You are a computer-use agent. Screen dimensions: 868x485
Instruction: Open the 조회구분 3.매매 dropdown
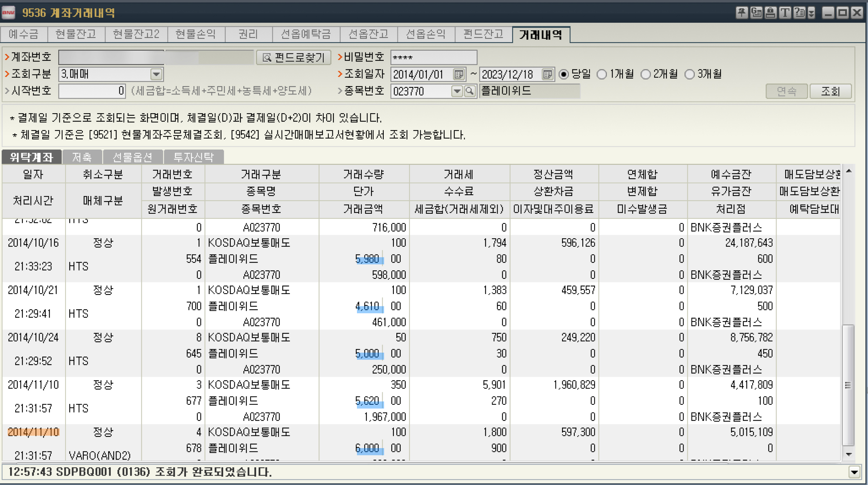tap(156, 75)
